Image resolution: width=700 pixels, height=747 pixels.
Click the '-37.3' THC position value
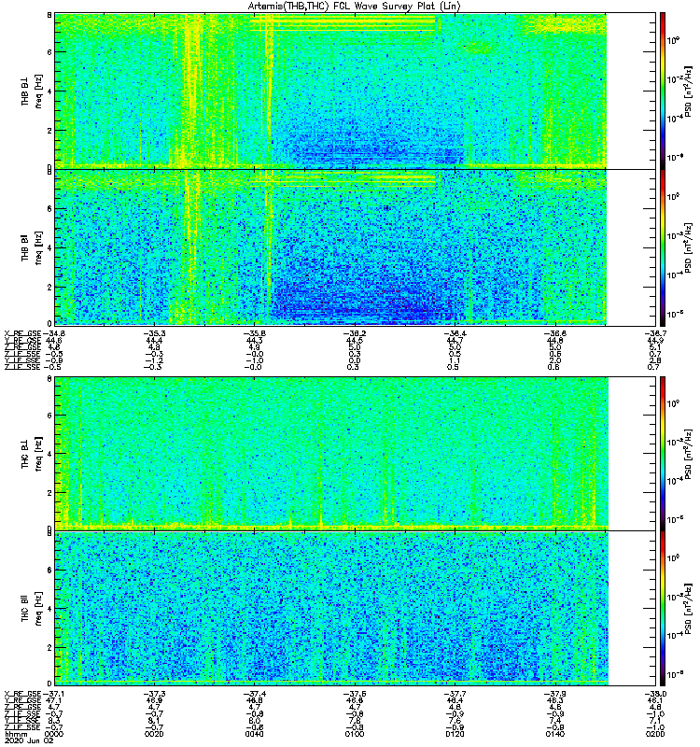coord(154,694)
